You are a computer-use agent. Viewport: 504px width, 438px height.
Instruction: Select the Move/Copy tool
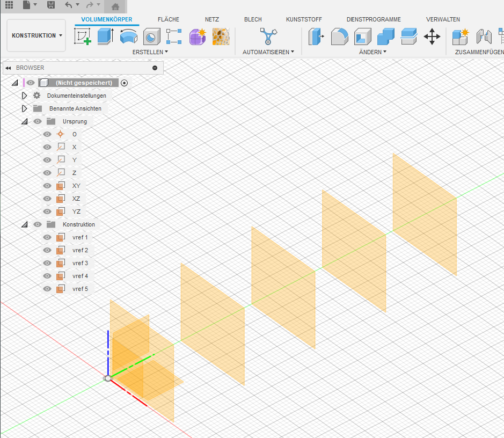click(432, 36)
